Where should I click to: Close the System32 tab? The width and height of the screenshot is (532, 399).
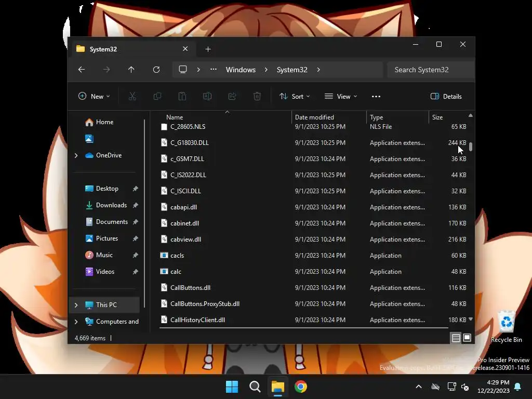[185, 49]
